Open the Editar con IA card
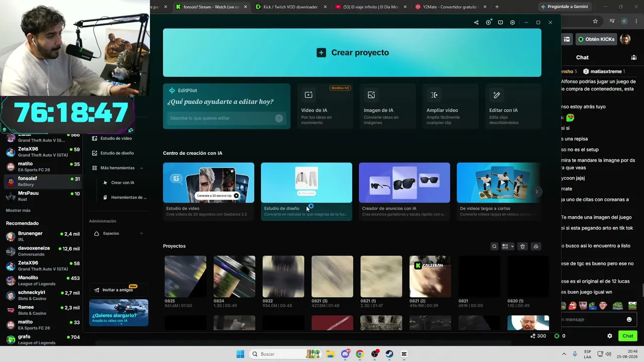644x362 pixels. point(514,106)
